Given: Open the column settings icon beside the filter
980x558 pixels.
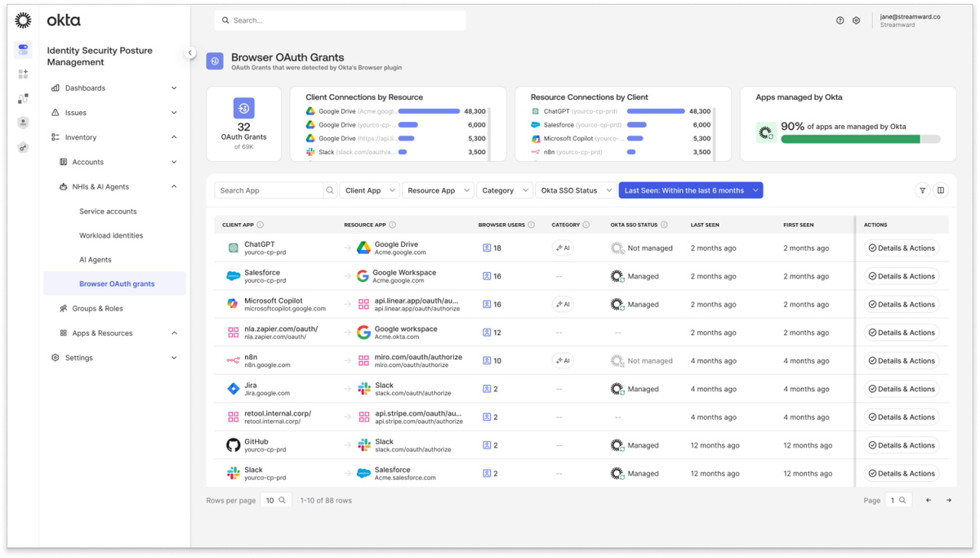Looking at the screenshot, I should pyautogui.click(x=942, y=190).
